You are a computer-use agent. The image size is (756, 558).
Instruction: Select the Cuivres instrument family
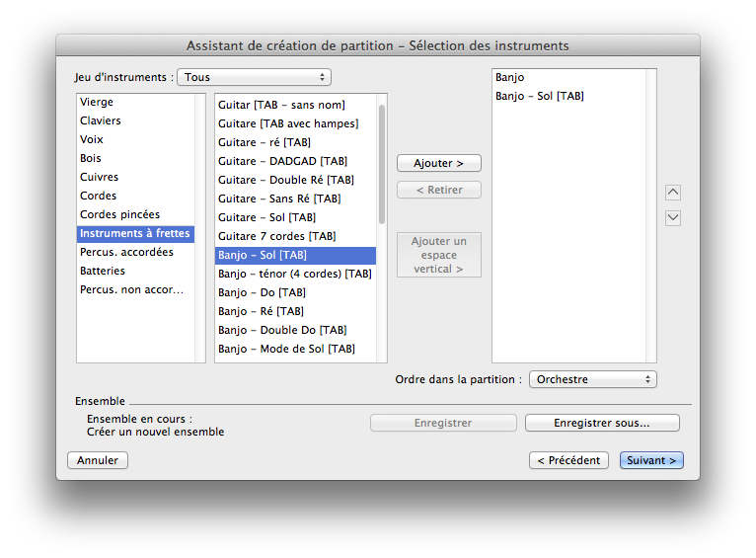point(100,177)
